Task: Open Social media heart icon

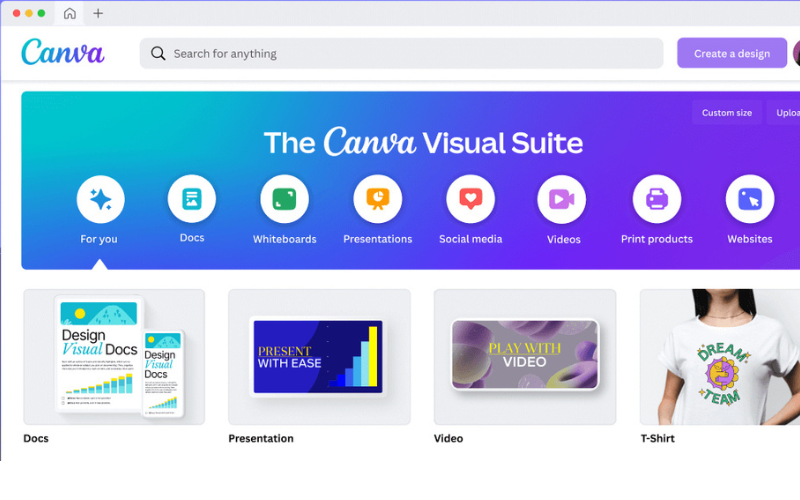Action: click(x=470, y=199)
